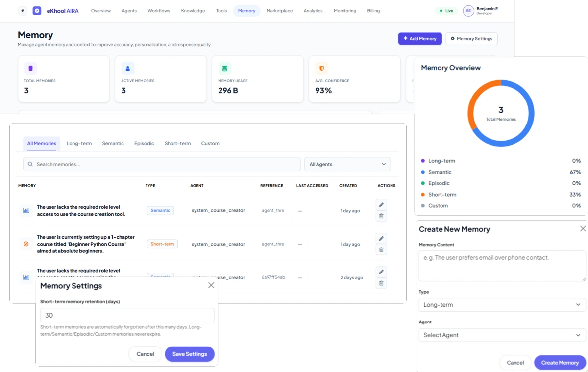Click the back arrow icon in header
The image size is (588, 372).
coord(23,11)
